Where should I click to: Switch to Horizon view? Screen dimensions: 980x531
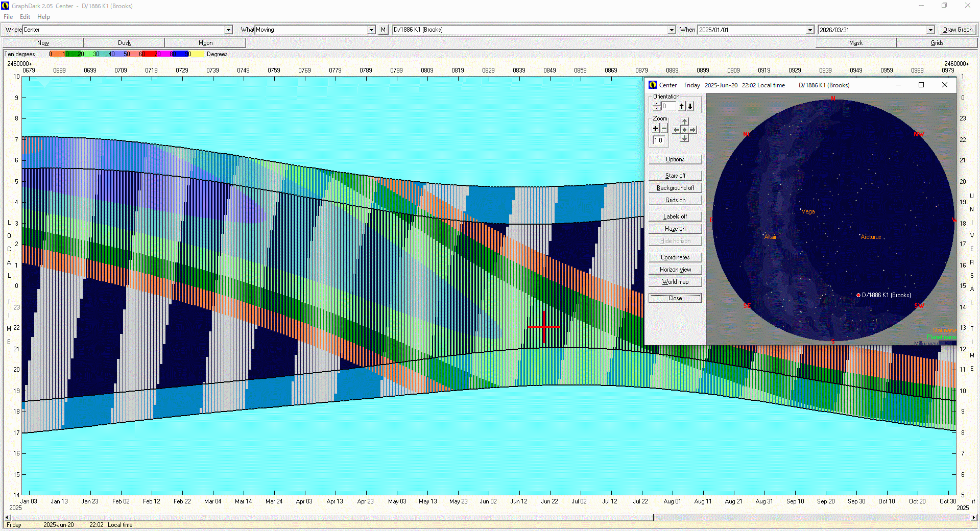click(x=675, y=269)
